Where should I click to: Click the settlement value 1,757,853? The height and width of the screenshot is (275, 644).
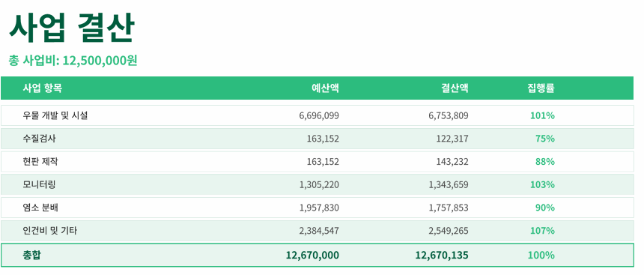tap(449, 208)
